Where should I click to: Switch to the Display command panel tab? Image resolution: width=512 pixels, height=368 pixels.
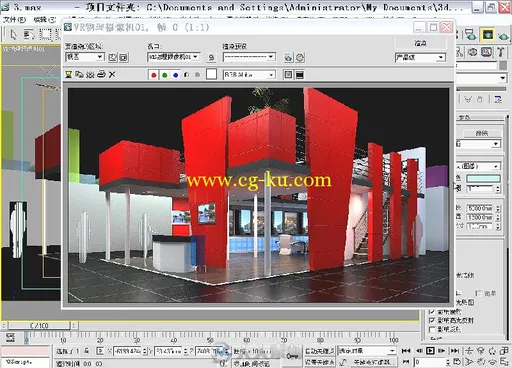(486, 52)
